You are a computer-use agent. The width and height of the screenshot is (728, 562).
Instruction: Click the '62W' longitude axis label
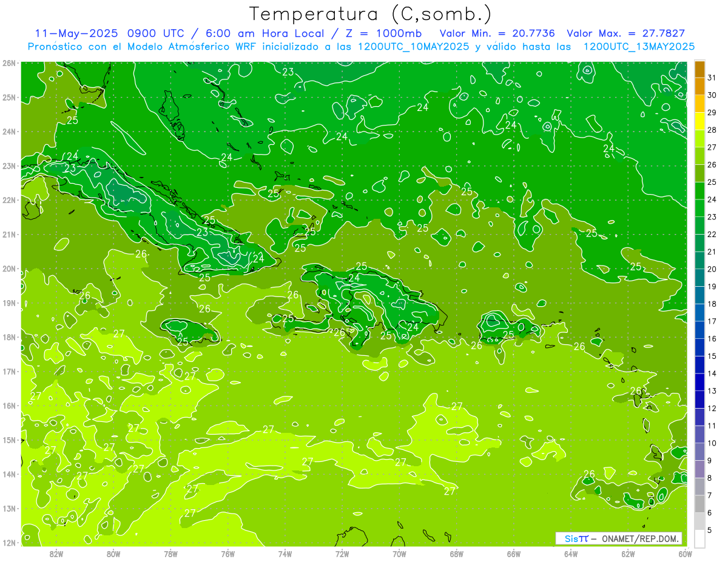point(628,554)
